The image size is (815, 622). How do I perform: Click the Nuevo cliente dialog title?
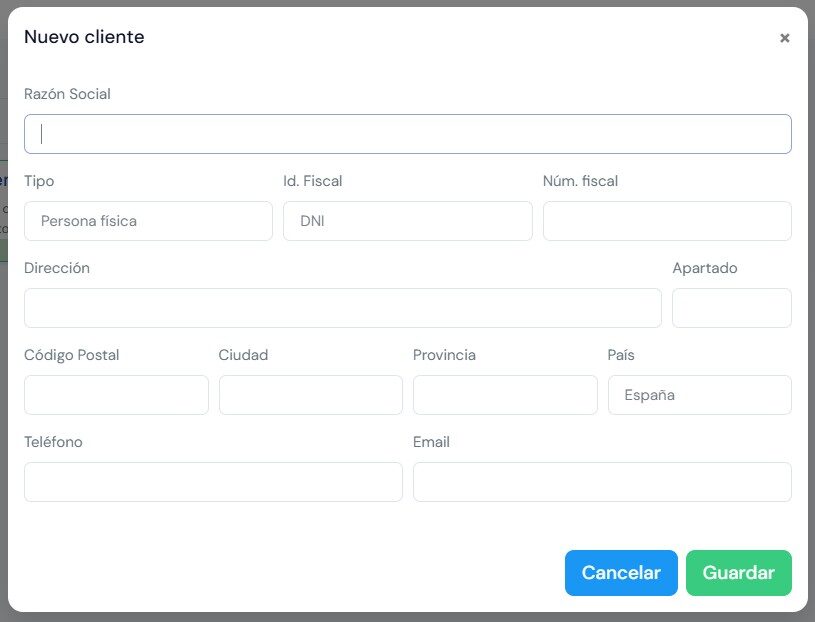coord(84,37)
